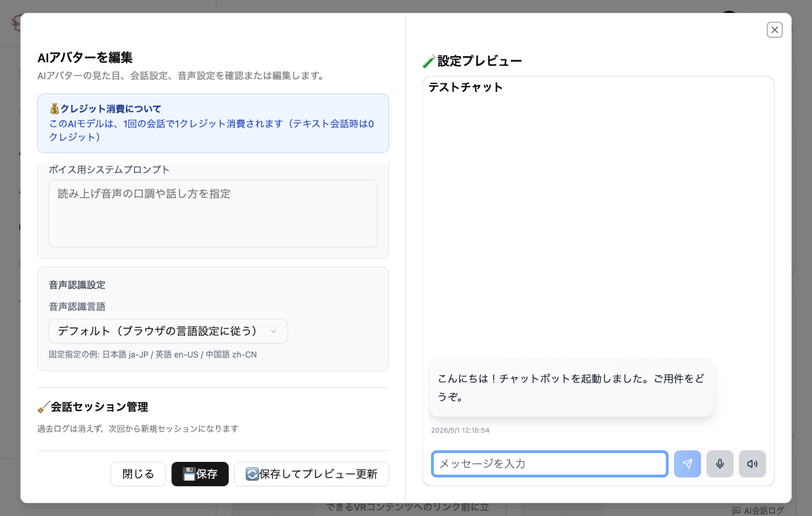812x516 pixels.
Task: Close the AIアバターを編集 dialog with the X
Action: [775, 30]
